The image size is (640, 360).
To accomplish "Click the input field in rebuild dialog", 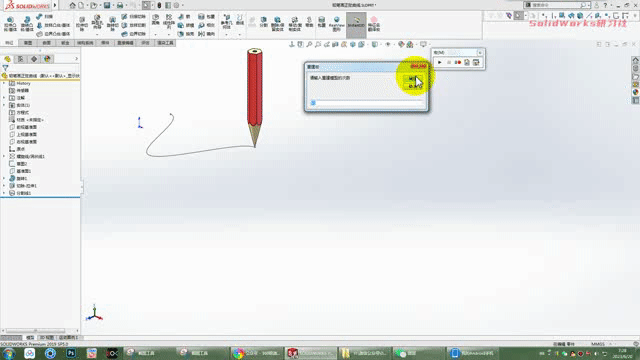I will click(366, 103).
